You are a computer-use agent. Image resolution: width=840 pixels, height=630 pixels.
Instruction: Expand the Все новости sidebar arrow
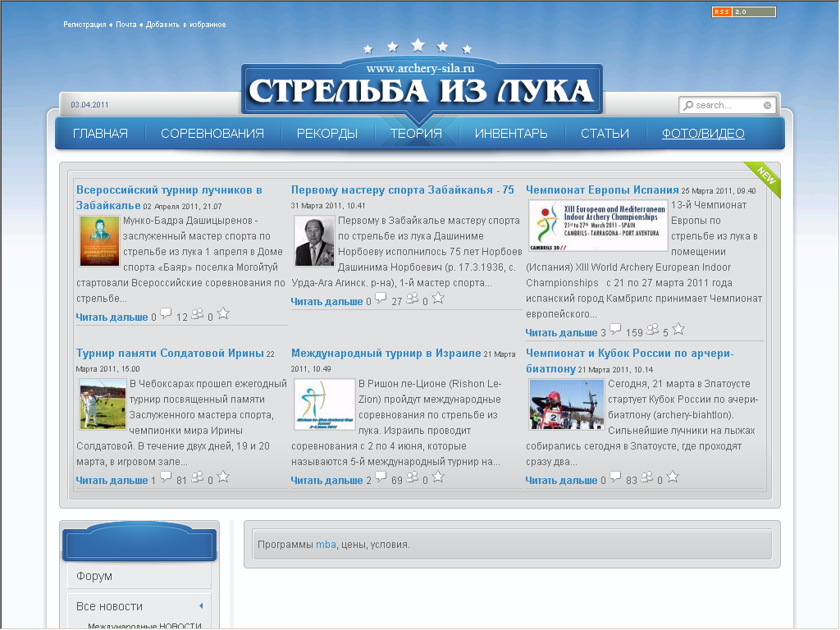202,606
